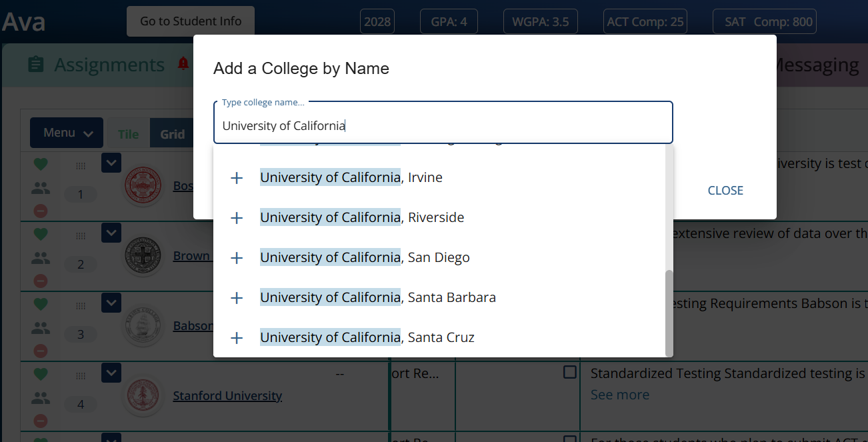Click the ACT Comp: 25 badge
The height and width of the screenshot is (442, 868).
point(645,22)
